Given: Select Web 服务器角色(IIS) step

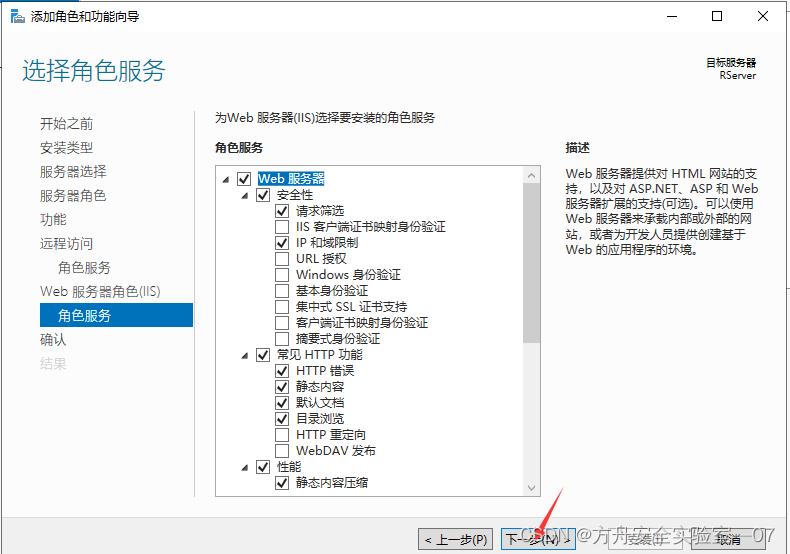Looking at the screenshot, I should 100,292.
